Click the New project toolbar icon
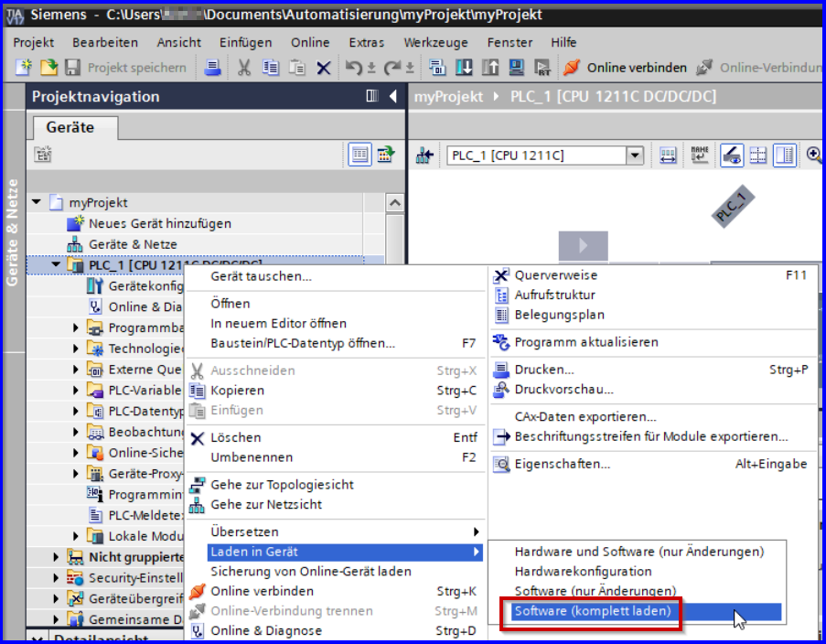The height and width of the screenshot is (644, 826). [x=23, y=68]
